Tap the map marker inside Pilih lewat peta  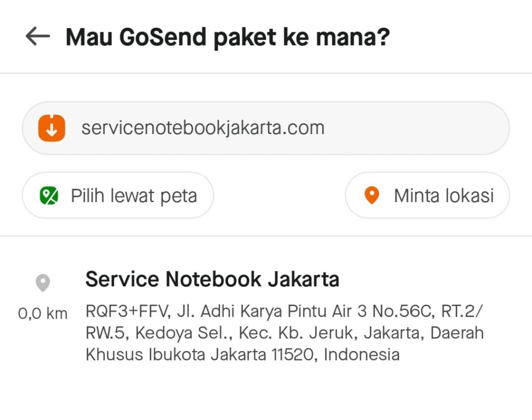coord(49,195)
